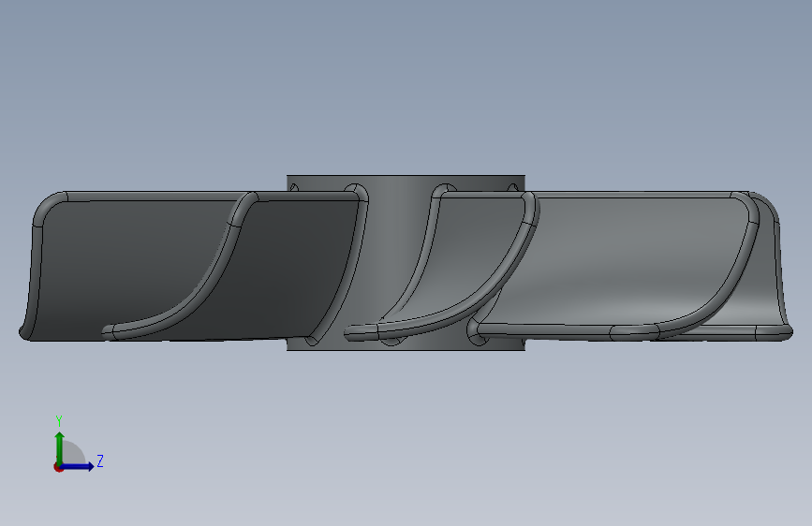Click the red X axis dot at triad origin
Viewport: 812px width, 526px height.
click(x=58, y=467)
